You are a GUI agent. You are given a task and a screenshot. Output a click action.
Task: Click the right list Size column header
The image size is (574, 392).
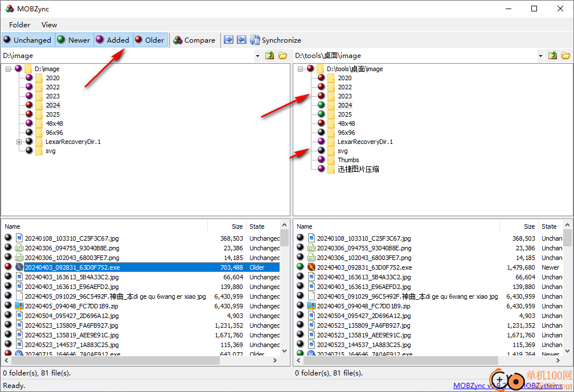pyautogui.click(x=519, y=226)
